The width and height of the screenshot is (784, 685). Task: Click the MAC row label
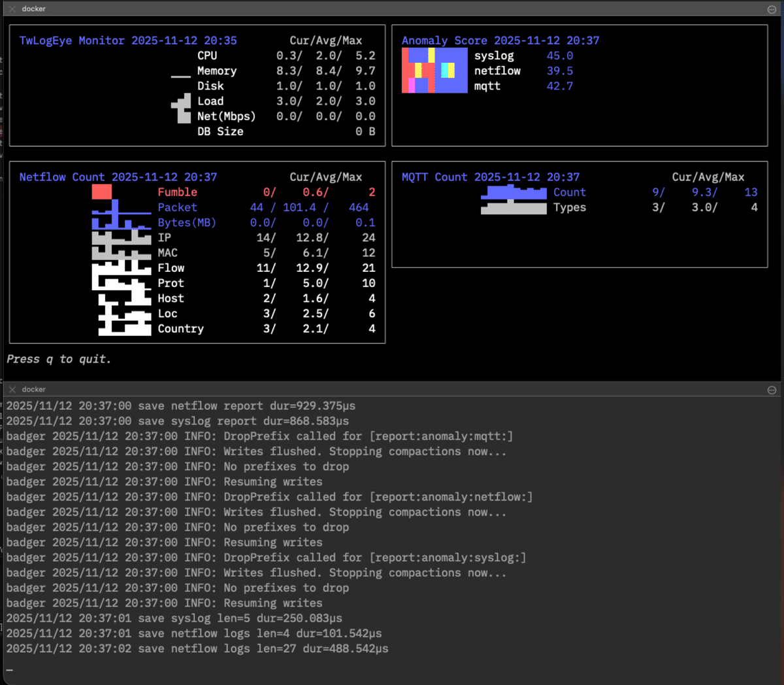[167, 253]
